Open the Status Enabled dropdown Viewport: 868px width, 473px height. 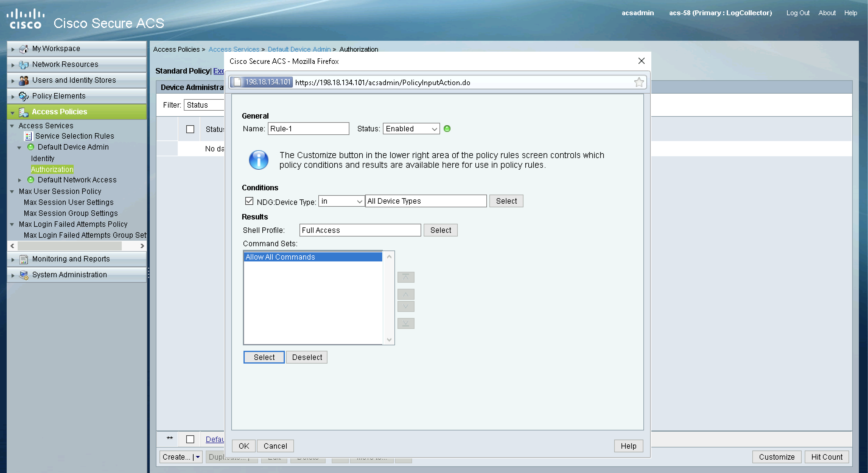[x=411, y=129]
